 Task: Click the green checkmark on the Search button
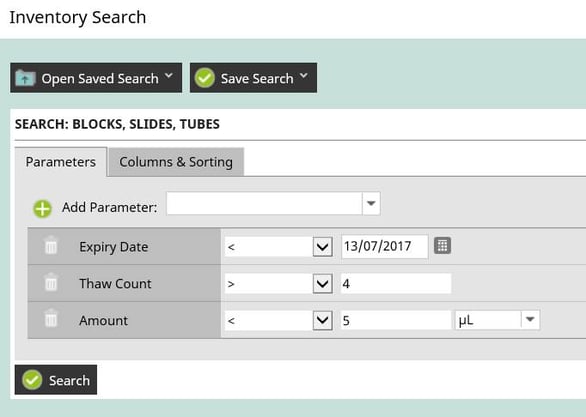pyautogui.click(x=32, y=380)
